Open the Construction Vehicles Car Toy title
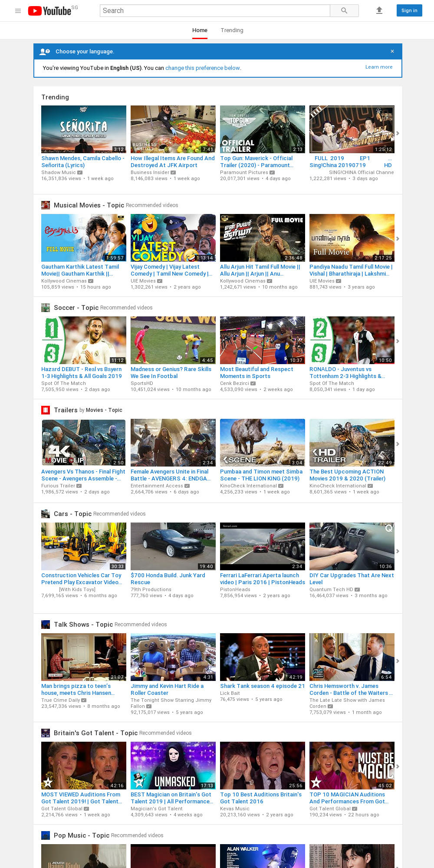 (82, 579)
